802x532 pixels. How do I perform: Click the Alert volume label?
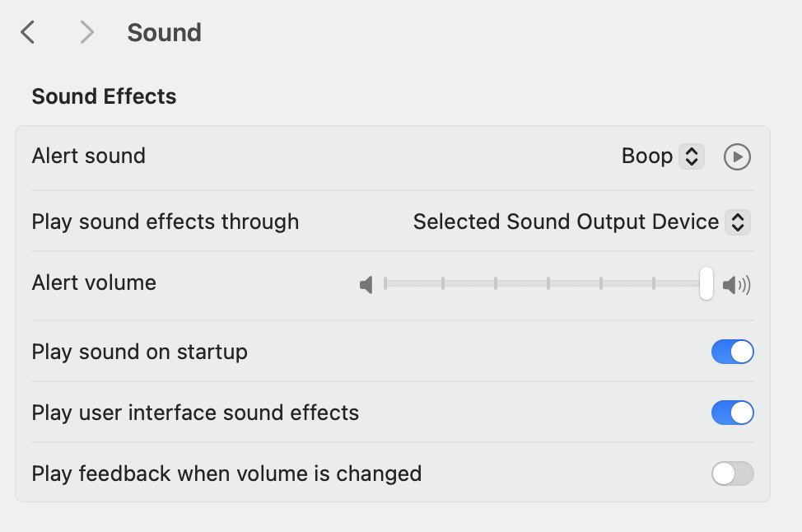pos(94,282)
